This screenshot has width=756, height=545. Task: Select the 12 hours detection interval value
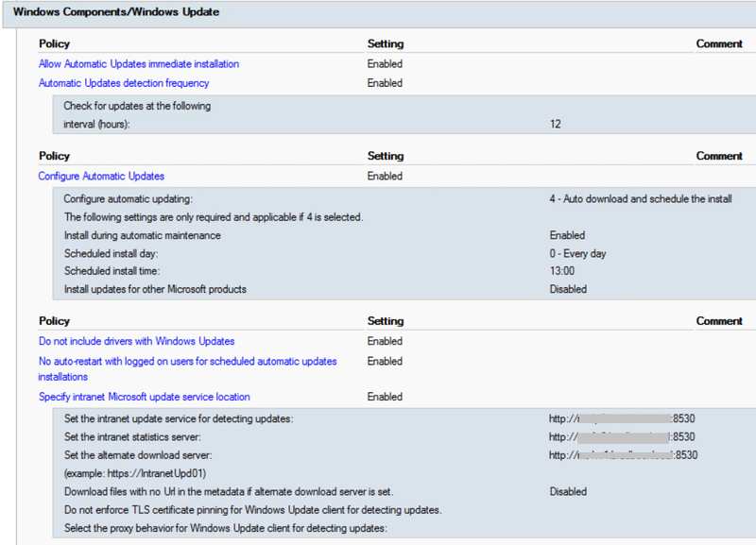click(x=557, y=124)
